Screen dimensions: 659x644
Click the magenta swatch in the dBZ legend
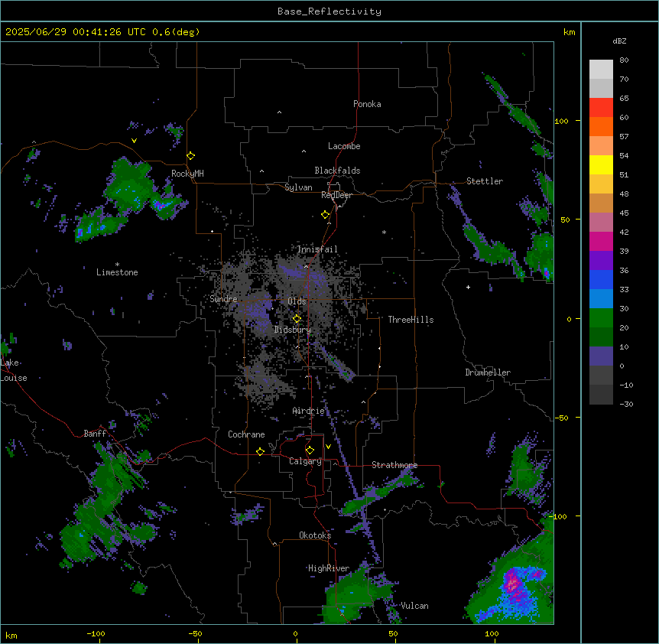(601, 241)
